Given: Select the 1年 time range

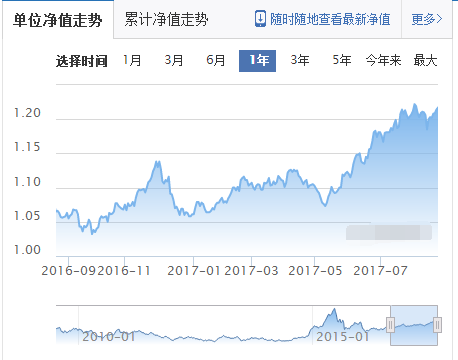Looking at the screenshot, I should tap(257, 61).
